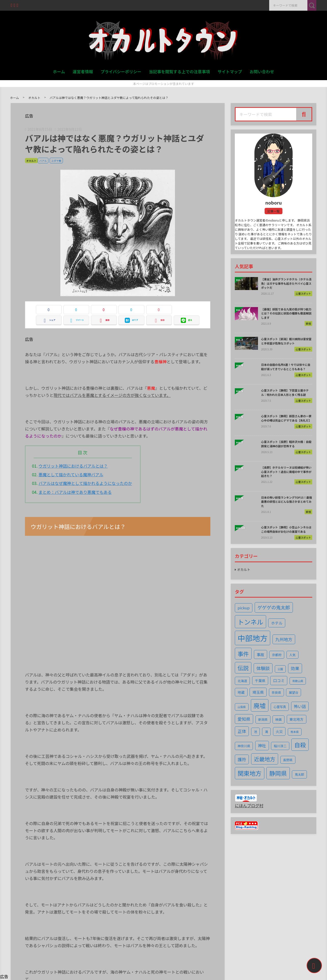Click the Baal illustration image
Screen dimensions: 327x980
118,233
